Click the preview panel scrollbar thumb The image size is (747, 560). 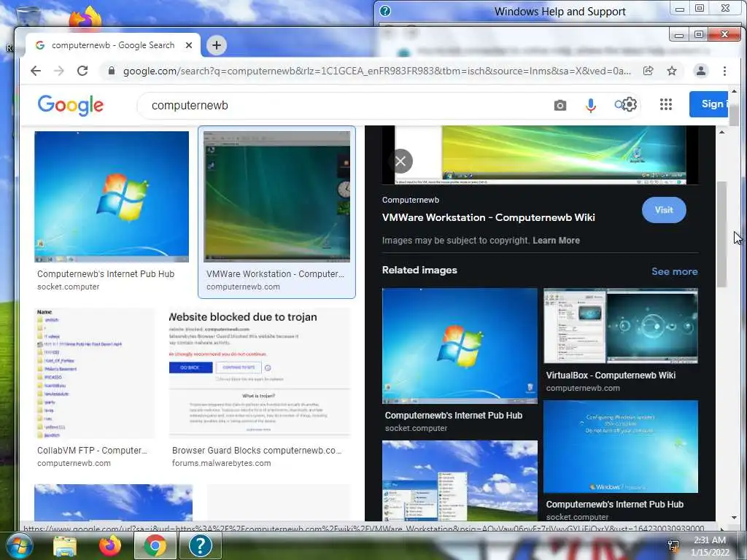tap(721, 234)
